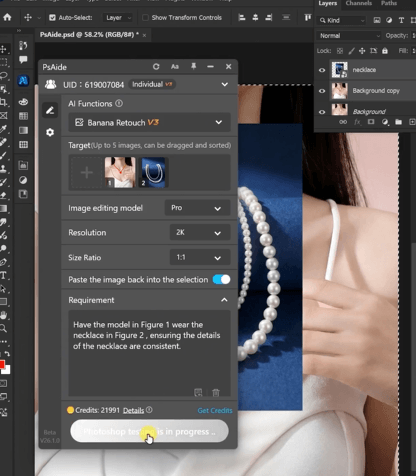Open the Size Ratio dropdown
Screen dimensions: 416x476
pyautogui.click(x=200, y=258)
